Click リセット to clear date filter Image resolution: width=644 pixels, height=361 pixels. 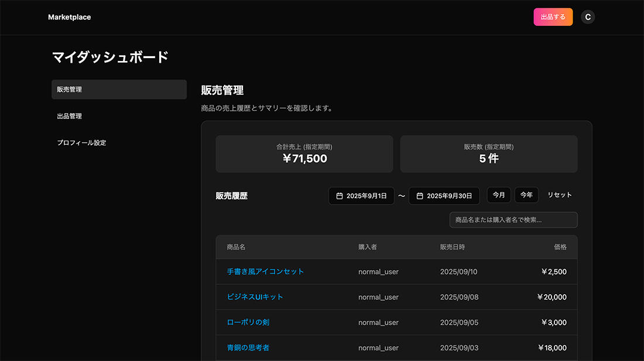coord(560,195)
